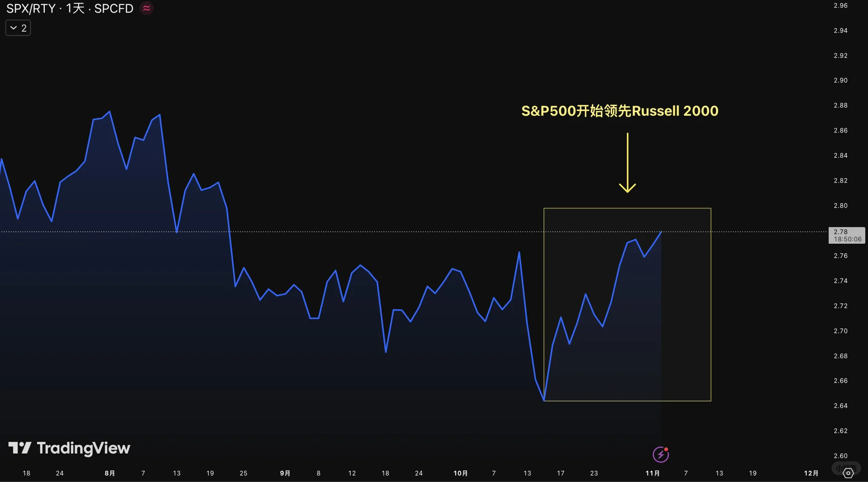Click the 8 date label after 9月

(319, 473)
